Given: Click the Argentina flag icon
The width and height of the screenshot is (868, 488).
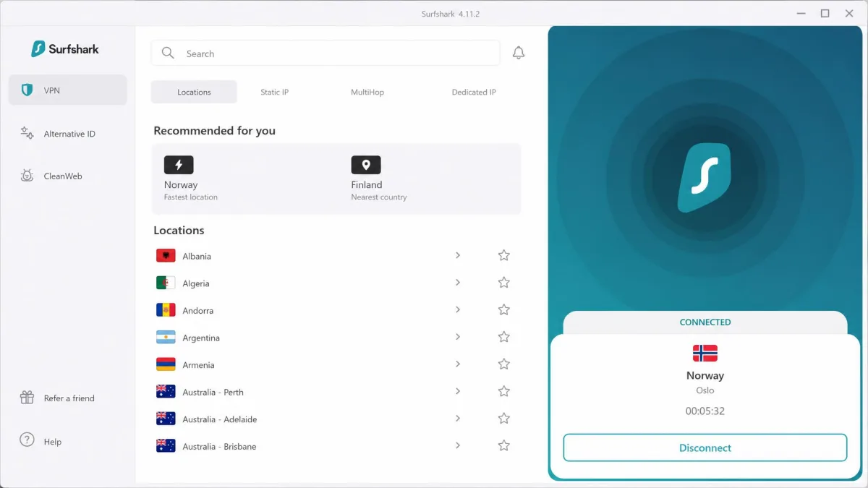Looking at the screenshot, I should (166, 338).
